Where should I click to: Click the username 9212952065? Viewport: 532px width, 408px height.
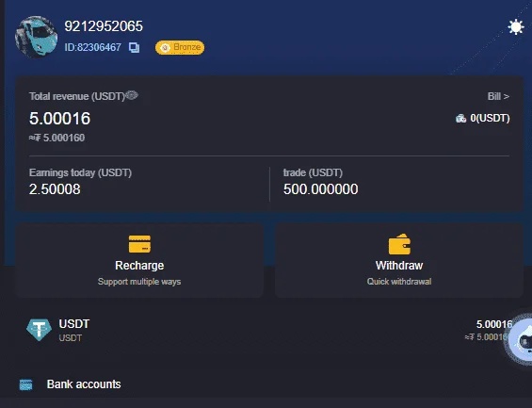(104, 26)
